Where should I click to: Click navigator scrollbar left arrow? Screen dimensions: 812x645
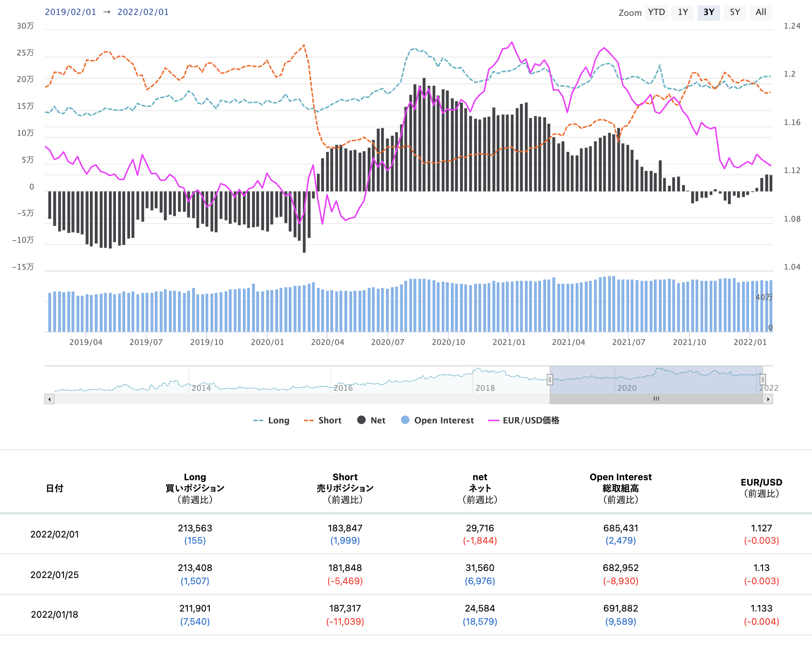coord(49,399)
